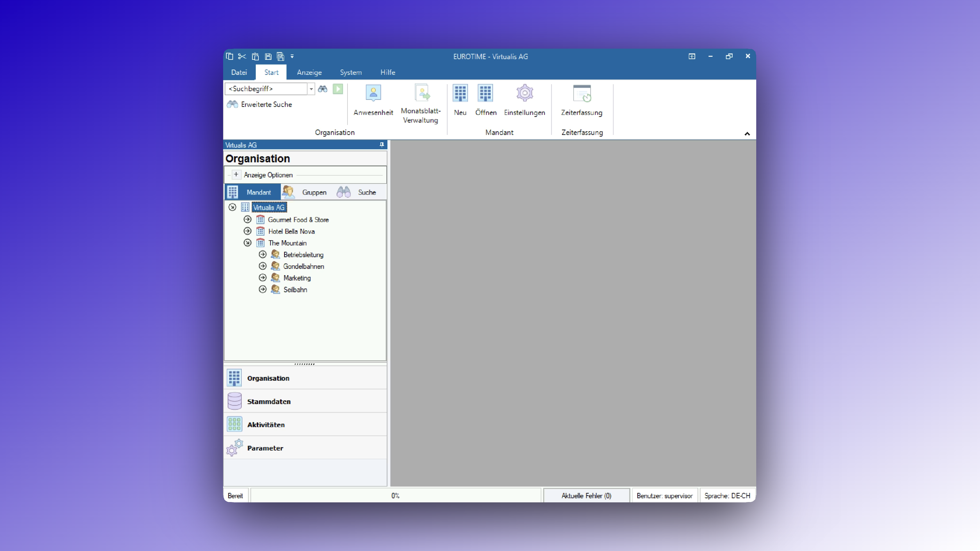The image size is (980, 551).
Task: Switch to the Anzeige ribbon tab
Action: tap(309, 72)
